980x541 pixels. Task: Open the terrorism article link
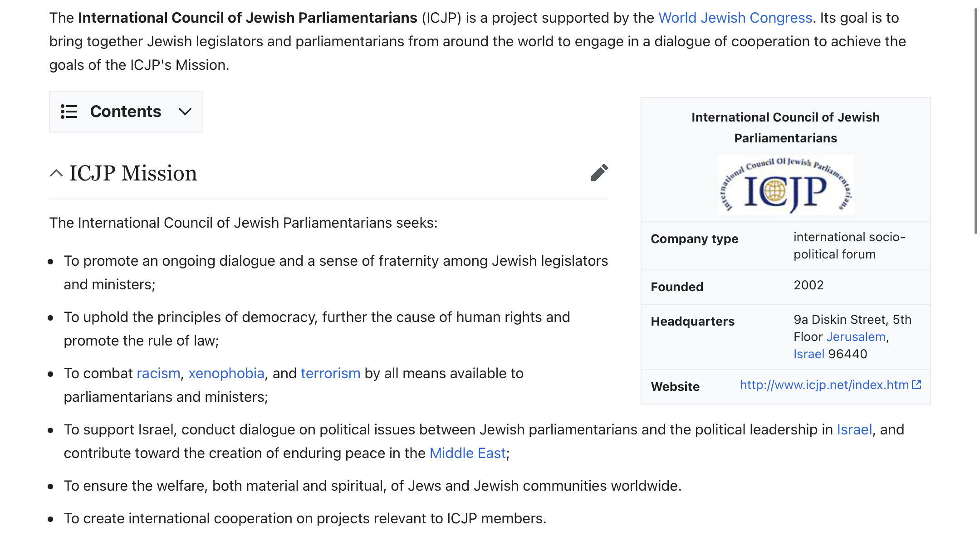330,373
